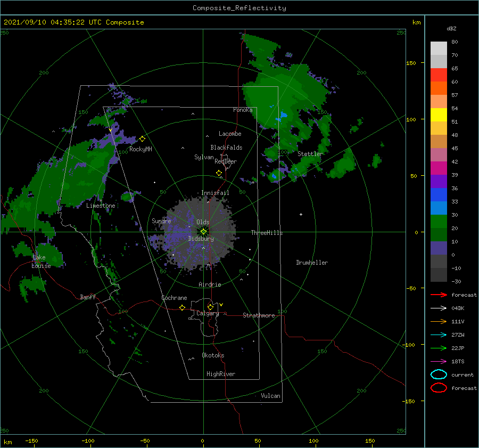Click the green 22JP arrow icon

[439, 348]
